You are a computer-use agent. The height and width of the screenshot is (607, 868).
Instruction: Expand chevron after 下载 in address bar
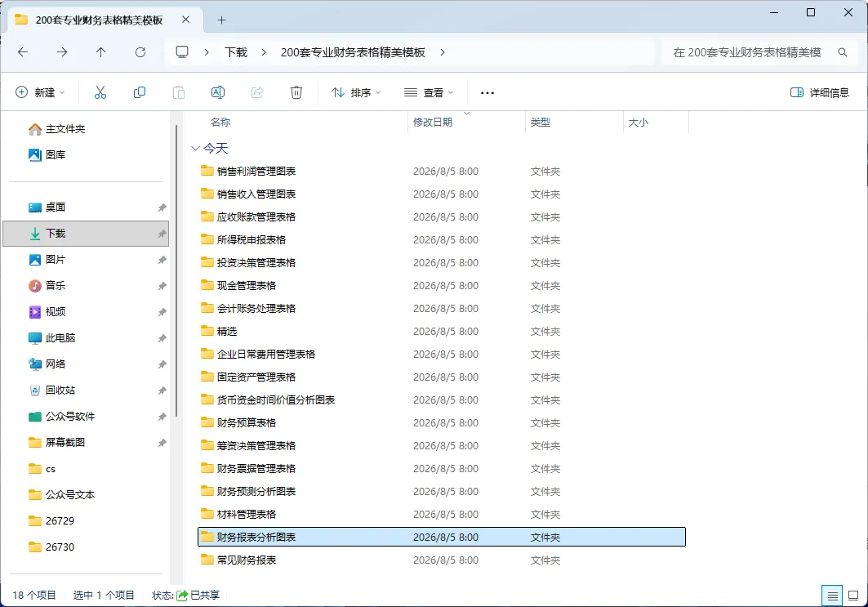(x=264, y=52)
